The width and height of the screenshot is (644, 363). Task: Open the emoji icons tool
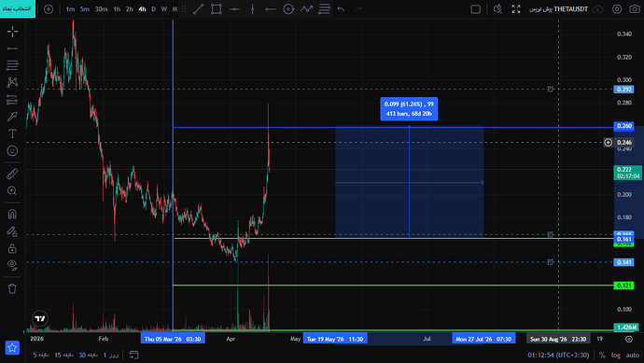click(x=12, y=150)
